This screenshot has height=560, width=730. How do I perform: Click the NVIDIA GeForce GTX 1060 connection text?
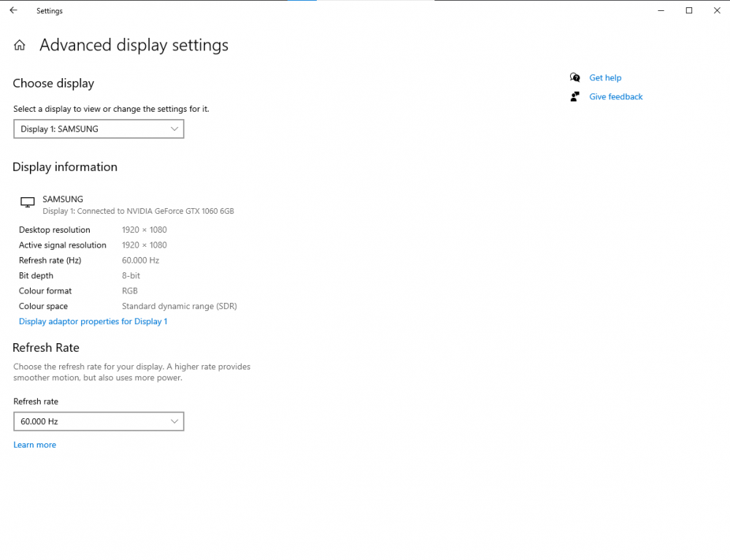click(138, 211)
